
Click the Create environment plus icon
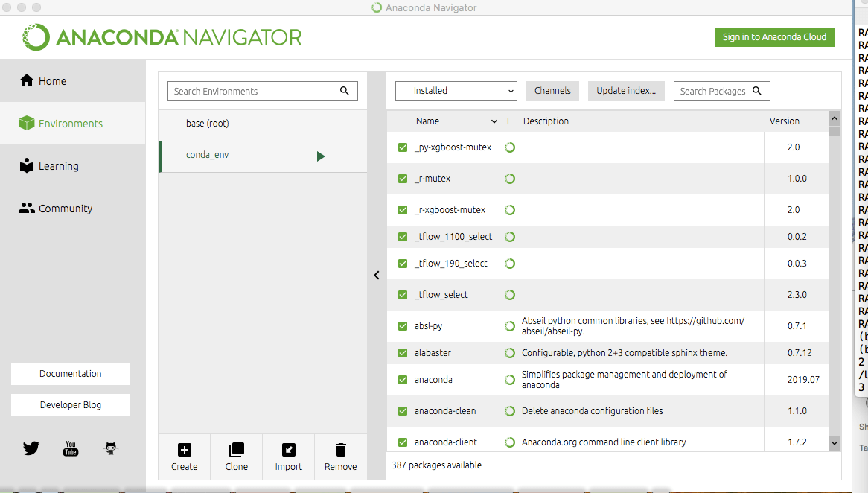[184, 450]
